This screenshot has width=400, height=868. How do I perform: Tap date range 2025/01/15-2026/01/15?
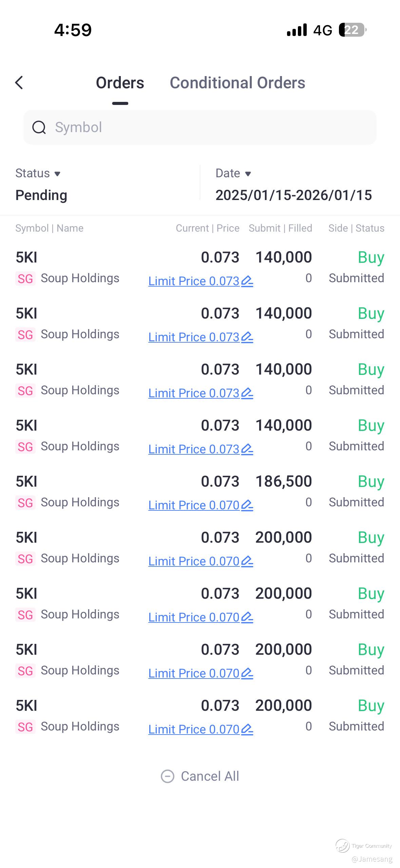294,195
